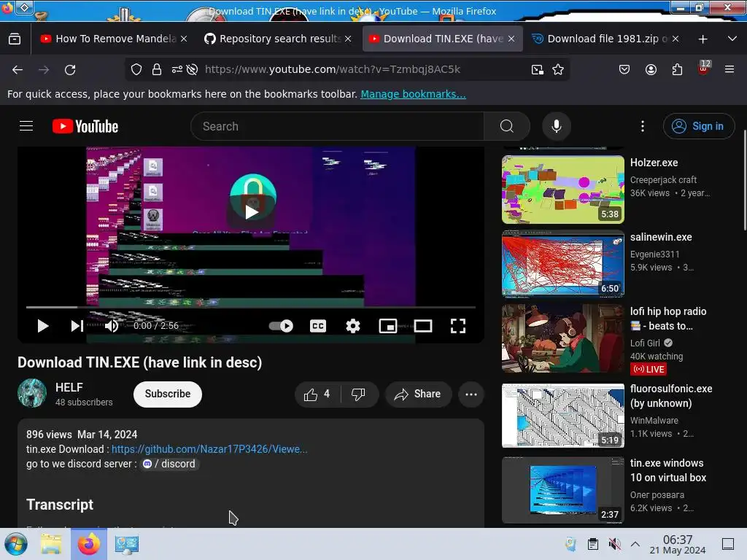This screenshot has width=747, height=560.
Task: Open site permissions icon in URL bar
Action: click(x=177, y=69)
